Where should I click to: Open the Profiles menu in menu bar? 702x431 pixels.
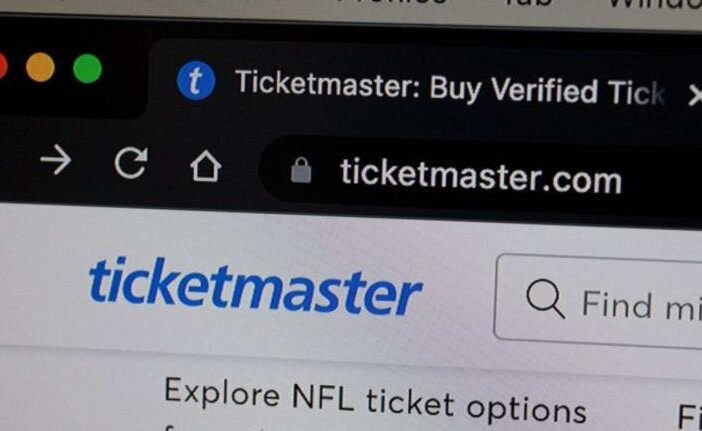pyautogui.click(x=392, y=2)
